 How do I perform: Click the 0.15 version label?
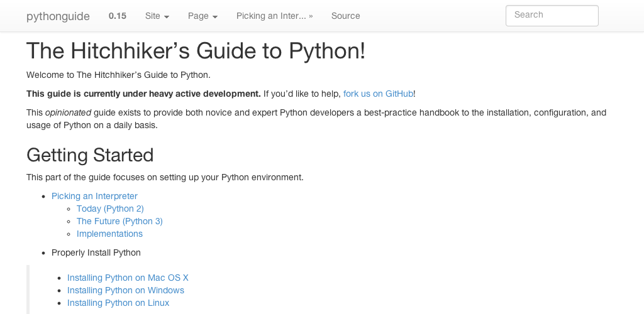pyautogui.click(x=117, y=16)
